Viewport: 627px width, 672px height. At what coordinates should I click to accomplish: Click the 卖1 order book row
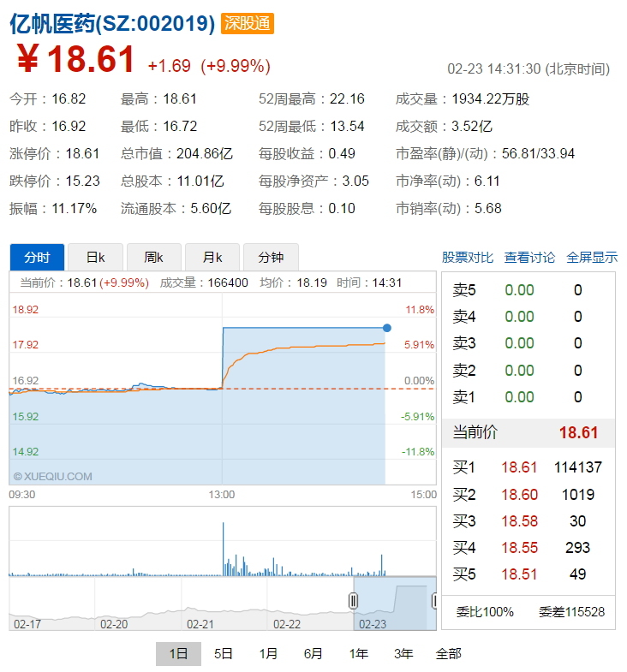tap(528, 397)
